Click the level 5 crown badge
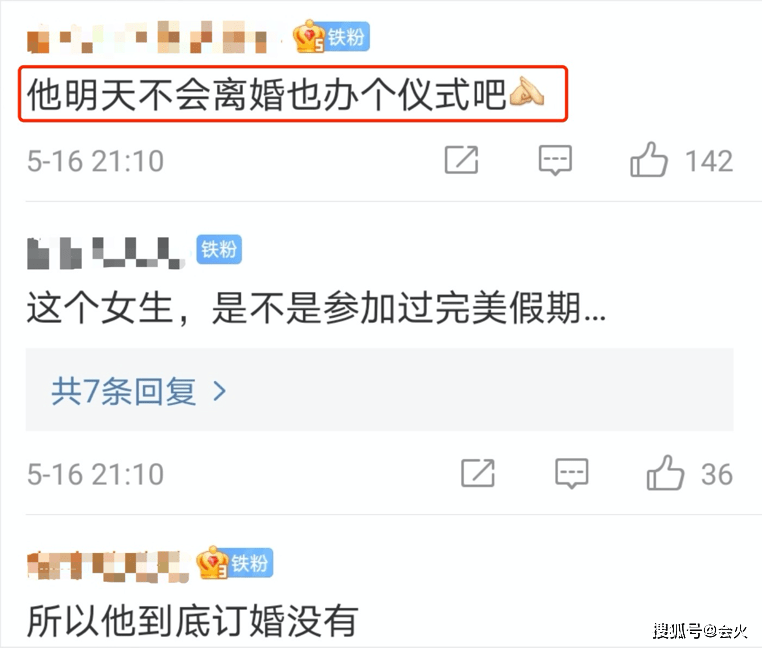 click(x=309, y=36)
